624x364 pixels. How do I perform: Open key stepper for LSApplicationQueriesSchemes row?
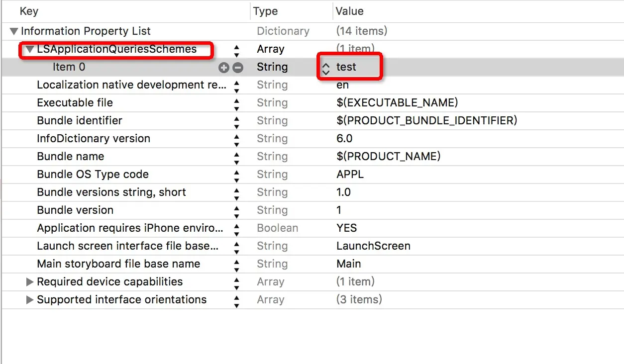237,50
